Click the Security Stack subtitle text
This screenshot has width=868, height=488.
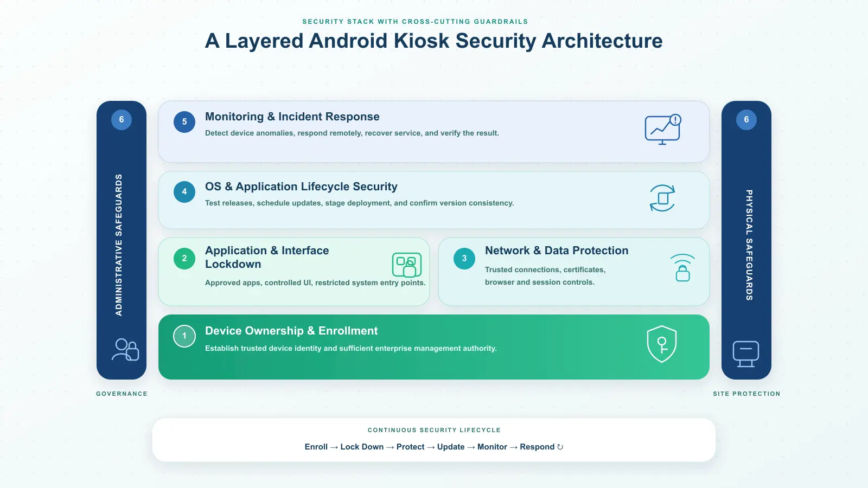pyautogui.click(x=415, y=22)
